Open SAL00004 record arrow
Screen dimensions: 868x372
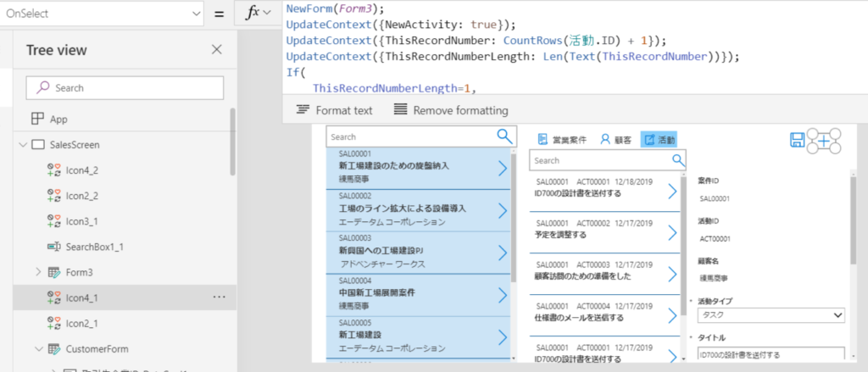(x=503, y=295)
